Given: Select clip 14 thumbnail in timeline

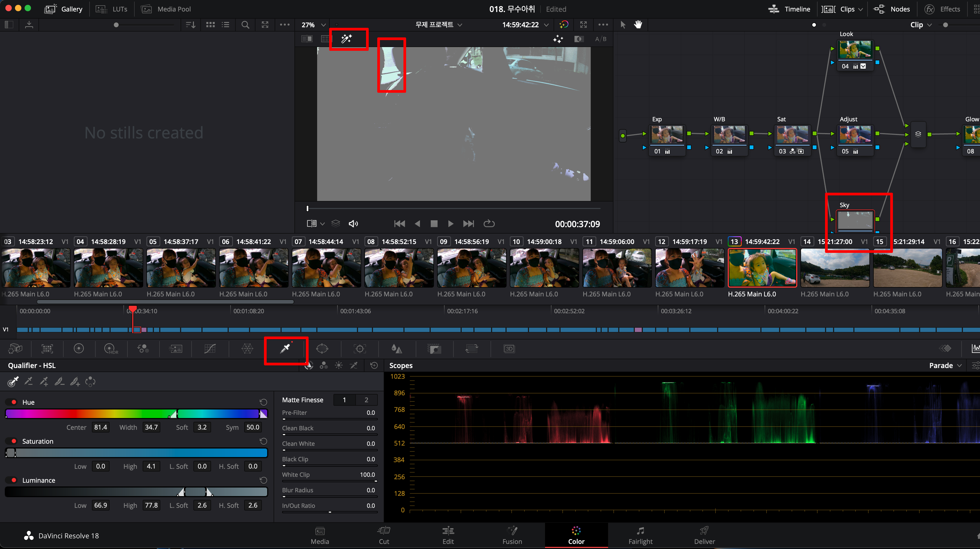Looking at the screenshot, I should click(835, 268).
